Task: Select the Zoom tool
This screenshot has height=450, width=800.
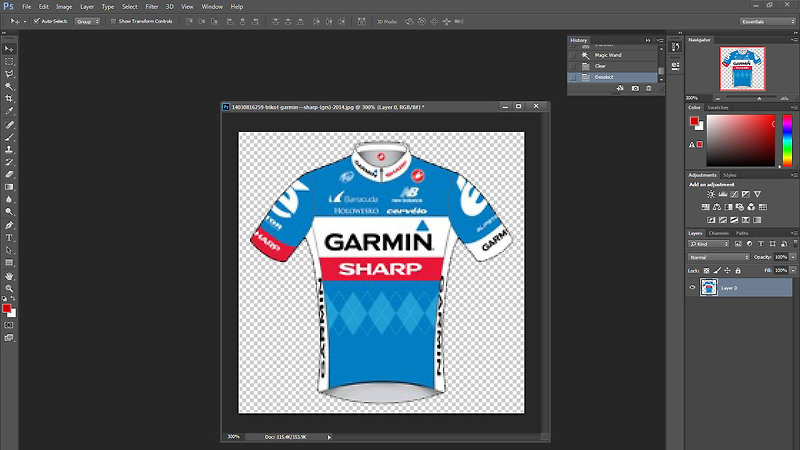Action: click(x=9, y=289)
